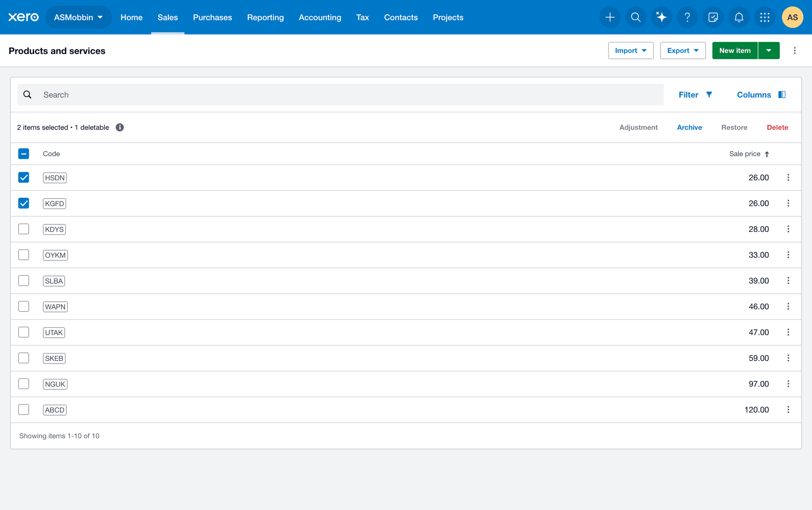The width and height of the screenshot is (812, 510).
Task: Open the help question mark menu
Action: [x=687, y=17]
